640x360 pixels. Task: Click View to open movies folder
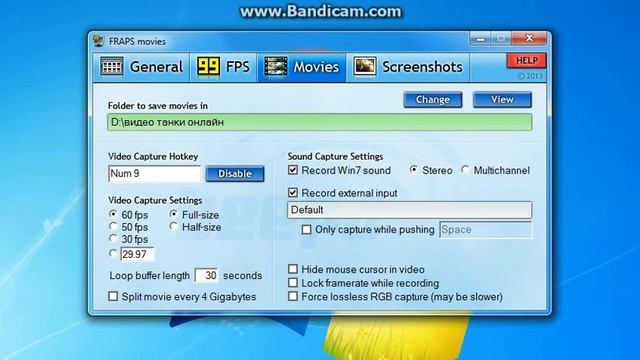point(502,100)
